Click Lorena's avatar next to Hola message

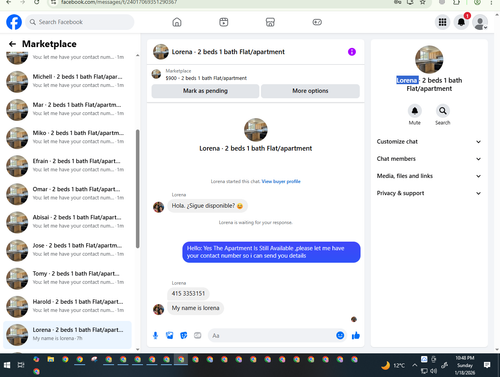tap(158, 207)
